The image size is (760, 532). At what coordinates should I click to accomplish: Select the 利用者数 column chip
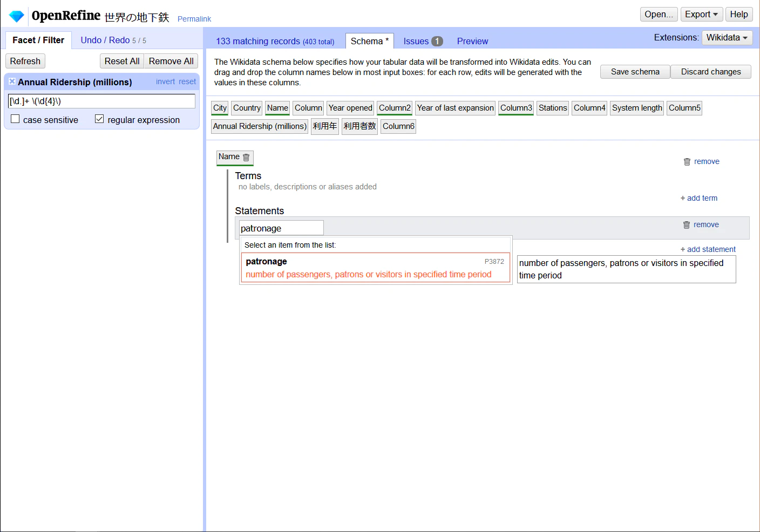tap(359, 126)
